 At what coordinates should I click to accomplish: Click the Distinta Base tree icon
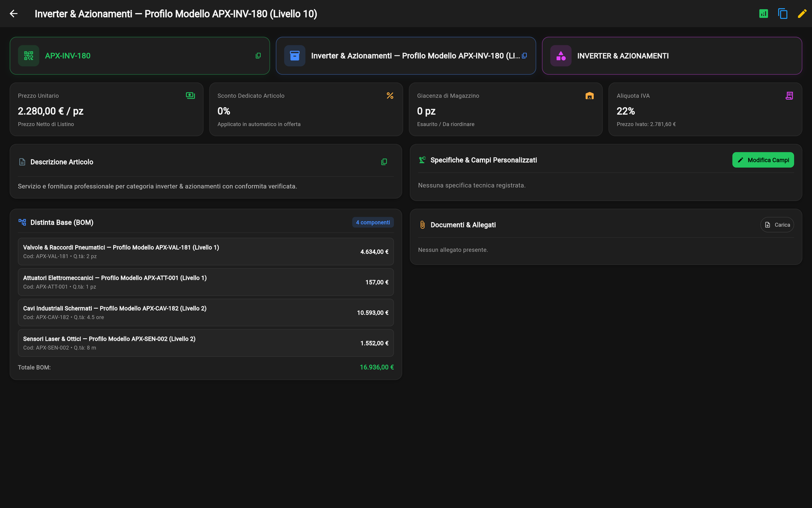coord(22,223)
